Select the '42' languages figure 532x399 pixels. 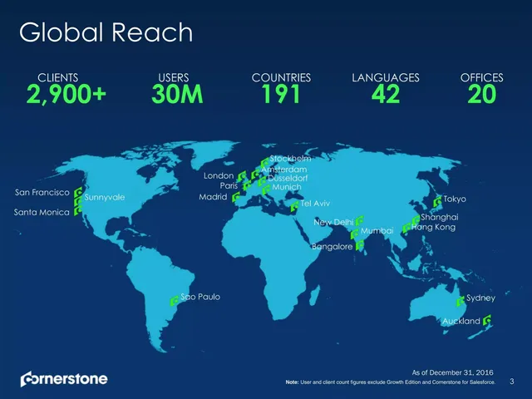pos(386,94)
